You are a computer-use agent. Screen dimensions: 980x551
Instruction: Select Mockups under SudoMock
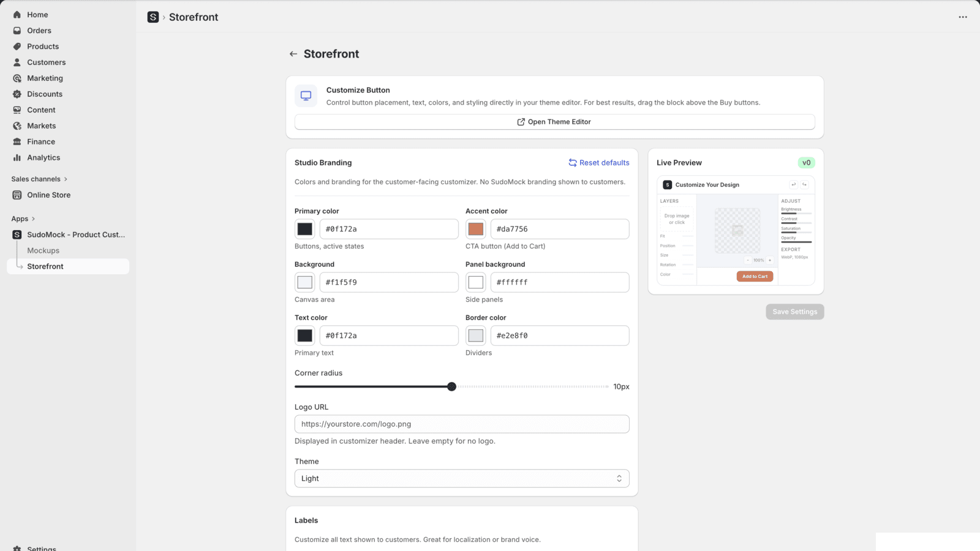click(43, 250)
